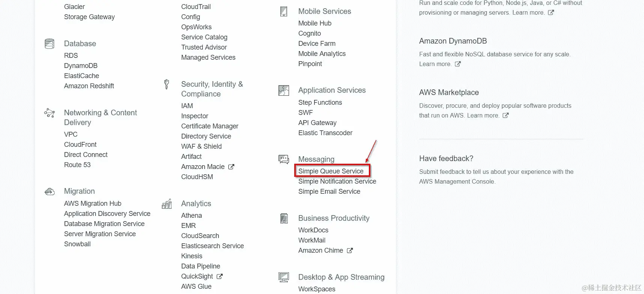644x294 pixels.
Task: Open Simple Queue Service
Action: [331, 171]
